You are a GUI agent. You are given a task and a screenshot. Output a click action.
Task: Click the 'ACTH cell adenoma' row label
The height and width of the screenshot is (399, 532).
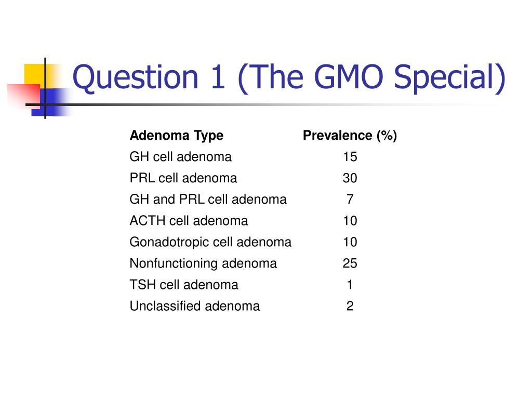tap(189, 221)
